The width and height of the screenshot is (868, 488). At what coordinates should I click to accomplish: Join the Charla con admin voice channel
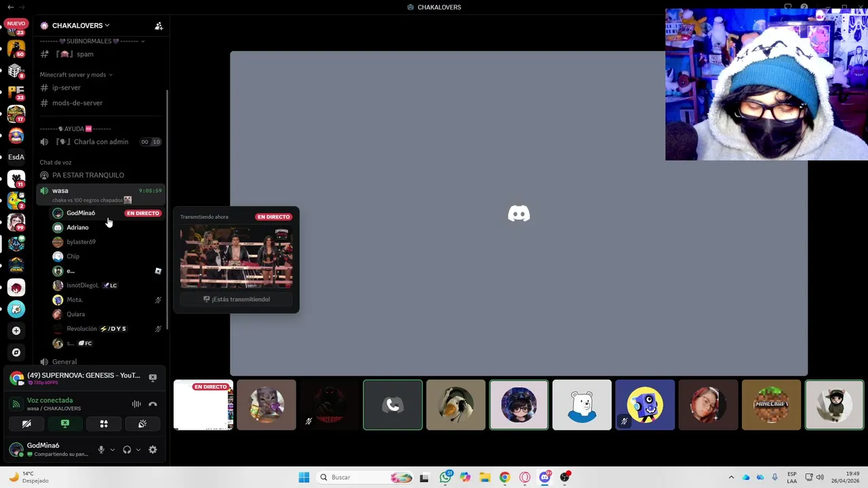coord(100,142)
